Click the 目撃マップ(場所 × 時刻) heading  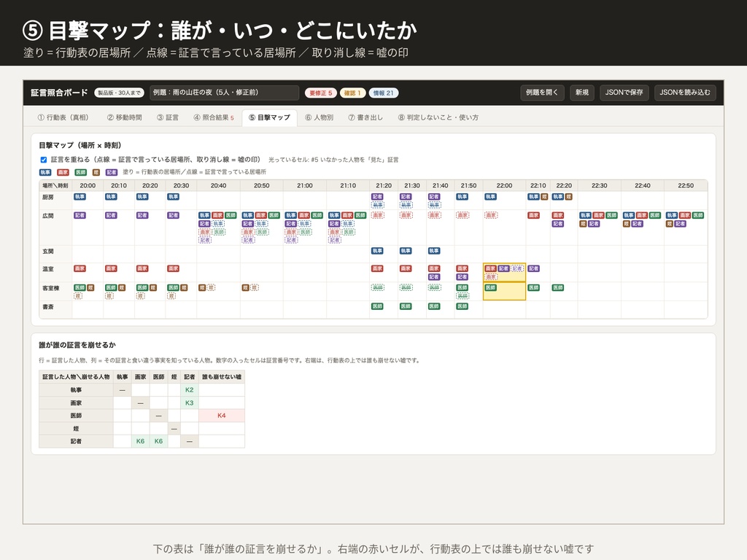(x=80, y=145)
